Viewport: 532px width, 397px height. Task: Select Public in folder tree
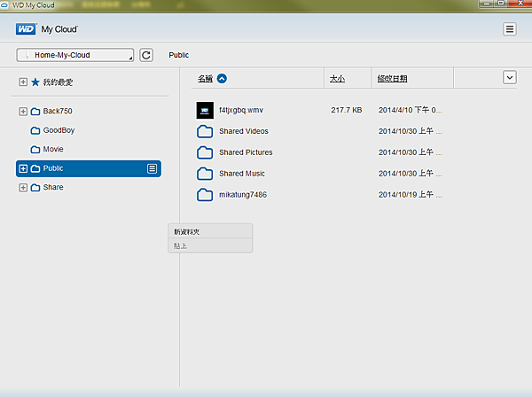point(88,168)
